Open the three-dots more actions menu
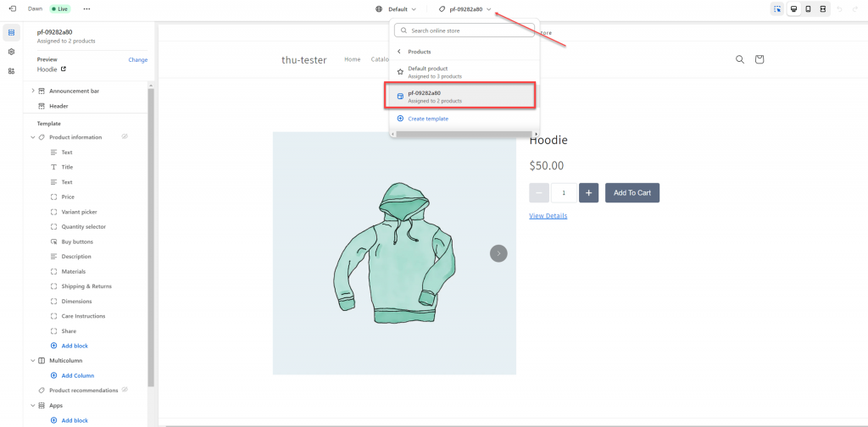 [86, 8]
